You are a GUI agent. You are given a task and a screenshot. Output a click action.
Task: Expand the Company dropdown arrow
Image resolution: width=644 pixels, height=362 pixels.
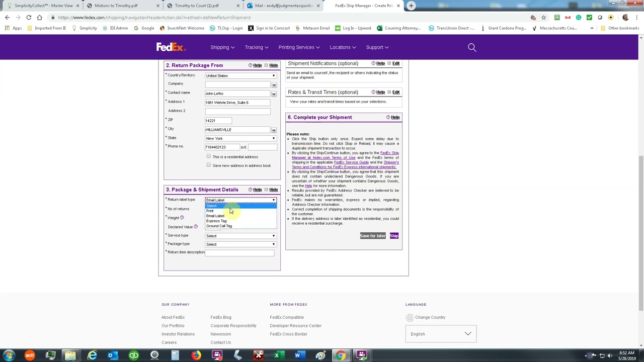[x=274, y=84]
